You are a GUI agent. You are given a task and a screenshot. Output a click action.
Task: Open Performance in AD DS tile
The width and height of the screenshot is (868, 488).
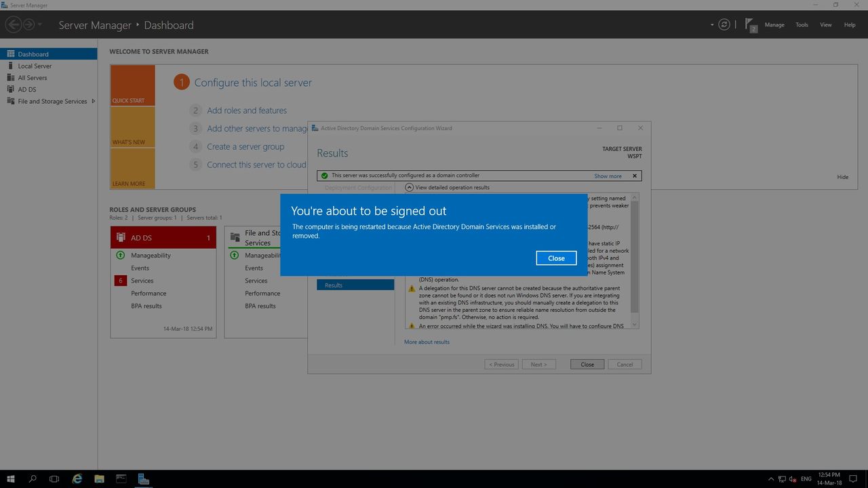tap(149, 293)
